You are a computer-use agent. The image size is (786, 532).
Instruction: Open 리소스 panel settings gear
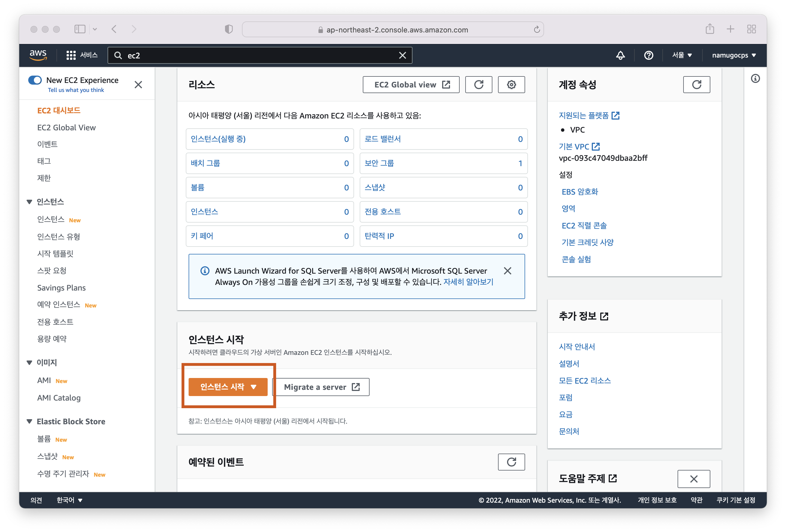click(x=511, y=85)
